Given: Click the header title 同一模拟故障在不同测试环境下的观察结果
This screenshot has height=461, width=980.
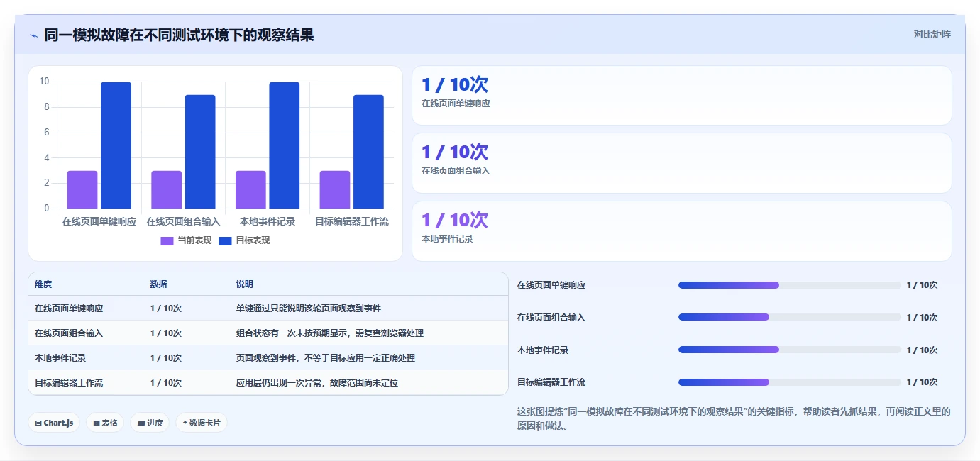Looking at the screenshot, I should click(x=179, y=35).
